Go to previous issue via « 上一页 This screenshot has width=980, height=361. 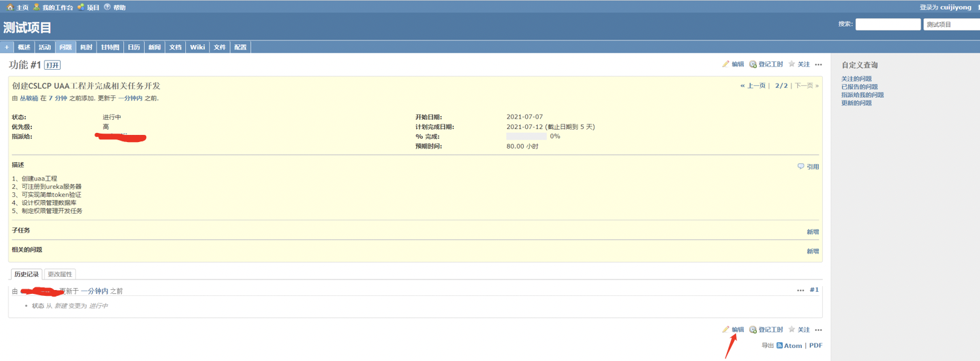coord(752,85)
